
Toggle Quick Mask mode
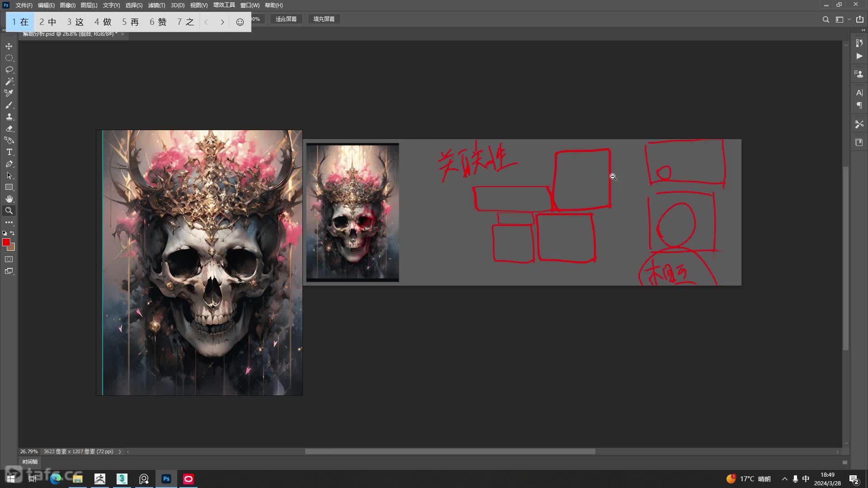pyautogui.click(x=9, y=259)
